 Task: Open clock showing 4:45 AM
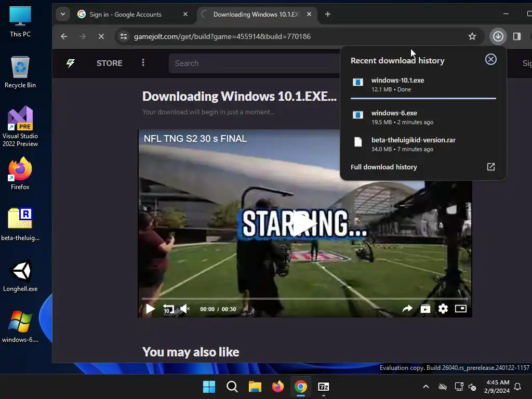[497, 387]
